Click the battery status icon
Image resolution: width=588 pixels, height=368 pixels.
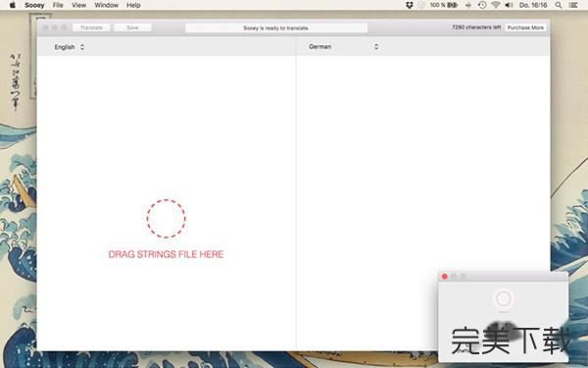point(453,5)
